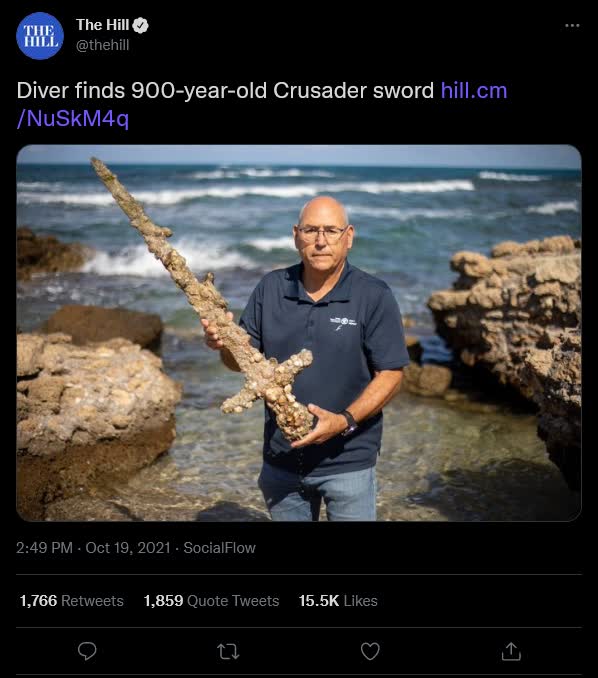This screenshot has width=598, height=678.
Task: Click The Hill display name
Action: click(x=102, y=25)
